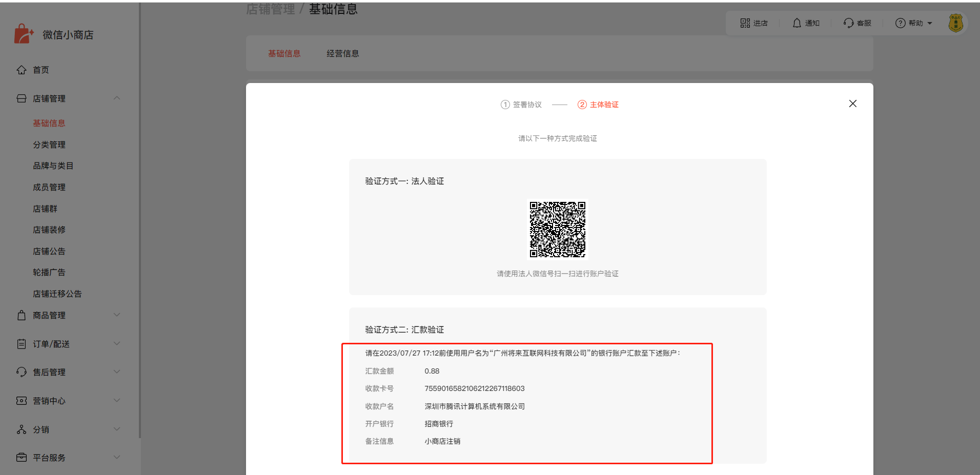Click the remittance deadline instruction line
The width and height of the screenshot is (980, 475).
point(523,353)
